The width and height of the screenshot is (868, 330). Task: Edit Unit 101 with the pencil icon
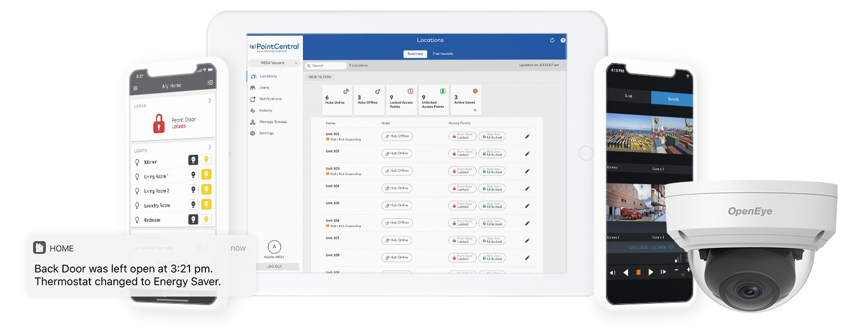(527, 136)
